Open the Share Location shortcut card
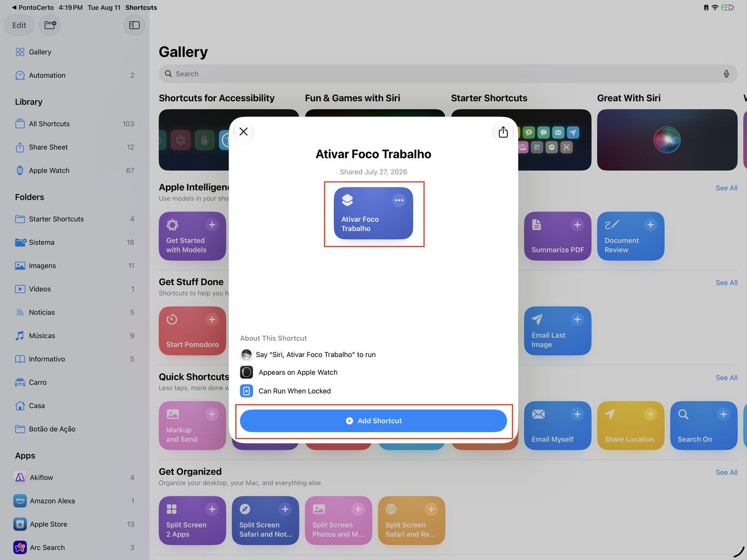 click(631, 426)
